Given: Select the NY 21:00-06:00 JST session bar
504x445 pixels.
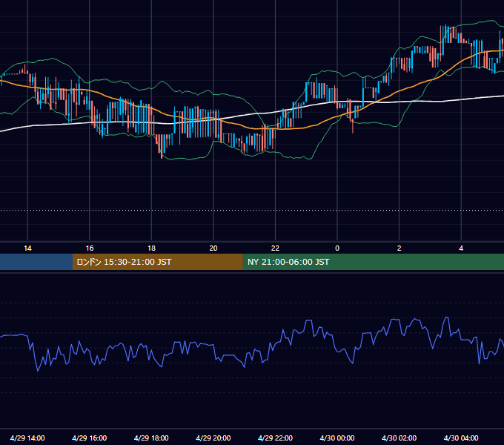Looking at the screenshot, I should coord(373,262).
